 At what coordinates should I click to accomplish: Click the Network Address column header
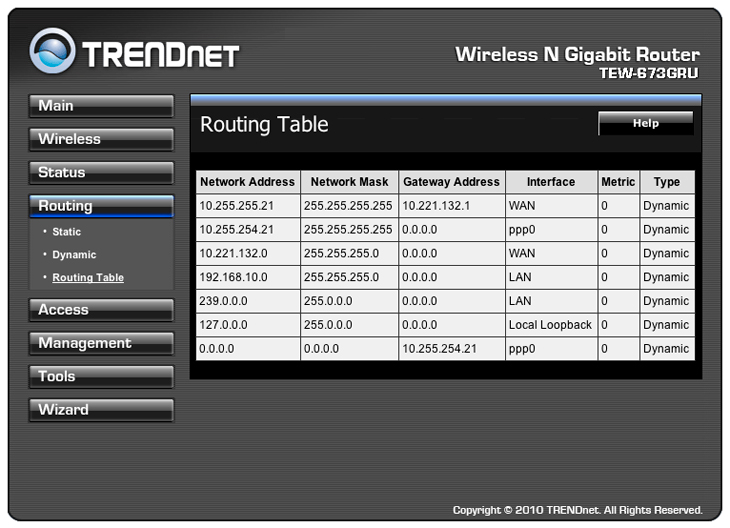pos(247,182)
